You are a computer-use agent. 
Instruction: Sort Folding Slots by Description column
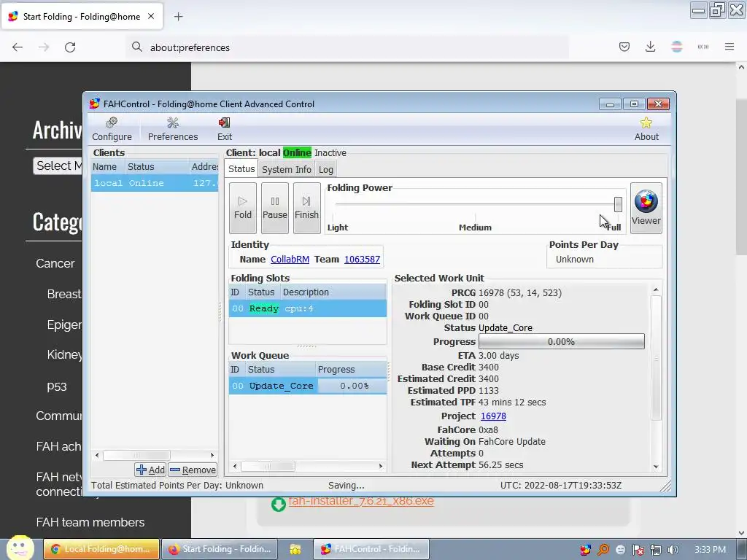pyautogui.click(x=333, y=292)
